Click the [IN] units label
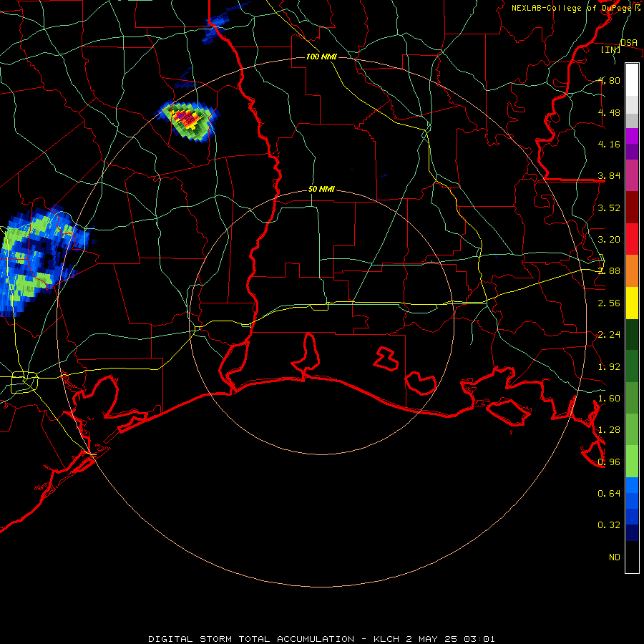Viewport: 644px width, 644px height. (x=611, y=49)
